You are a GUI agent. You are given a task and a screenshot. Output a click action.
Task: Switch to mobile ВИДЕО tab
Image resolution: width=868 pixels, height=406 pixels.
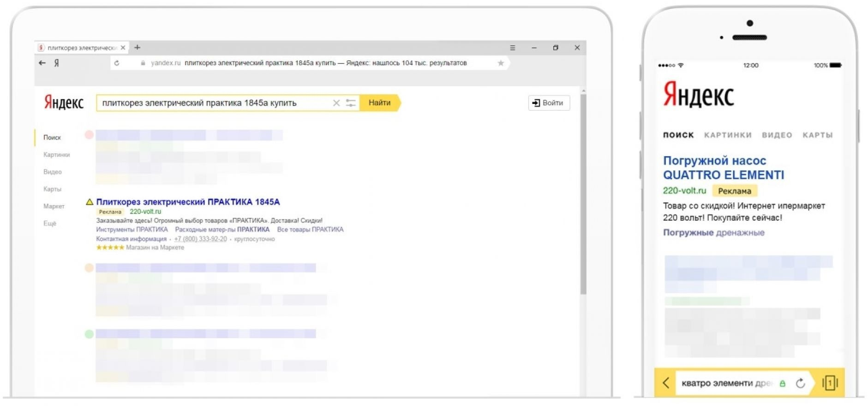[777, 135]
